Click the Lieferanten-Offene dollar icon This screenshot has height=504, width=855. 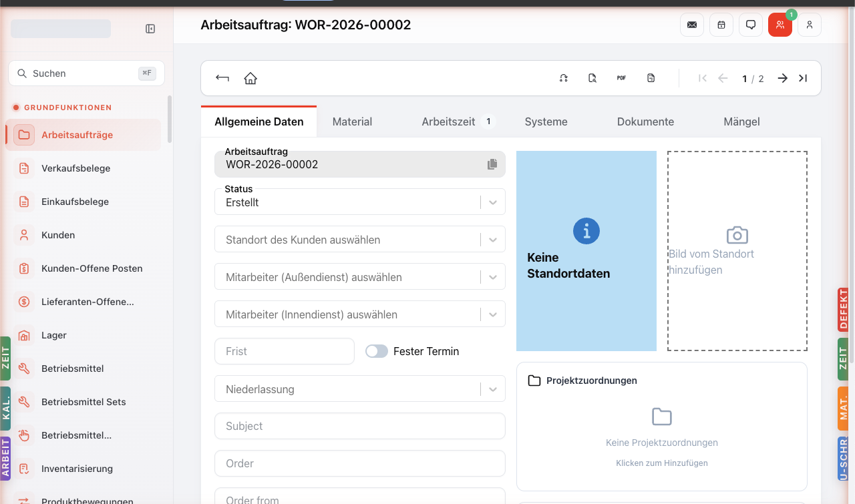24,302
